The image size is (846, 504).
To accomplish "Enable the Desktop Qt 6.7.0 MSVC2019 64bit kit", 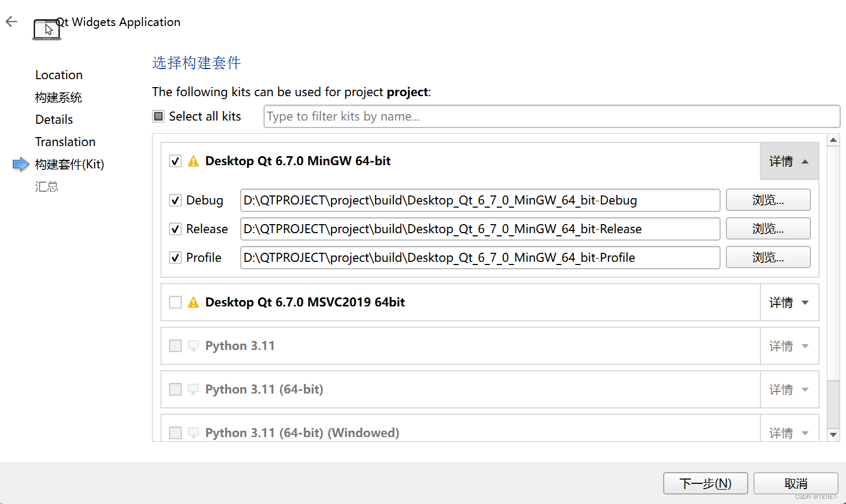I will [175, 302].
